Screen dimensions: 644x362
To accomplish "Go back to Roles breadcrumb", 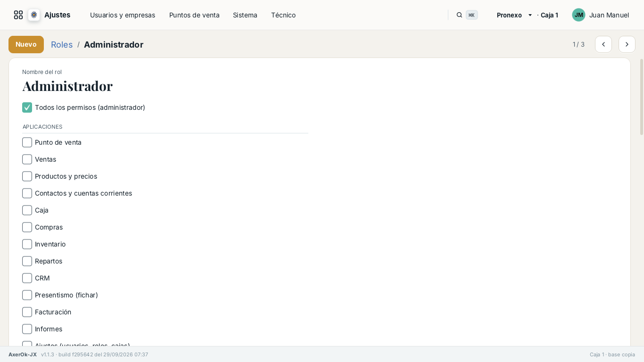I will 62,44.
